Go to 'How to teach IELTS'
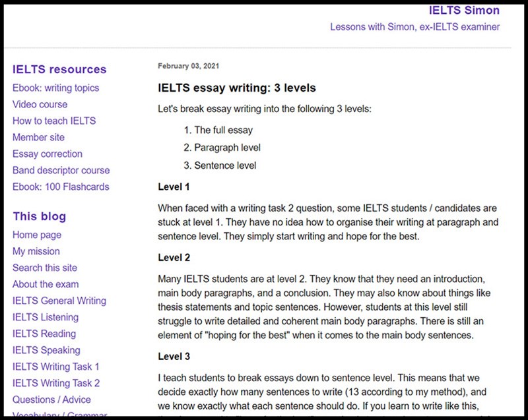The width and height of the screenshot is (528, 420). click(54, 121)
